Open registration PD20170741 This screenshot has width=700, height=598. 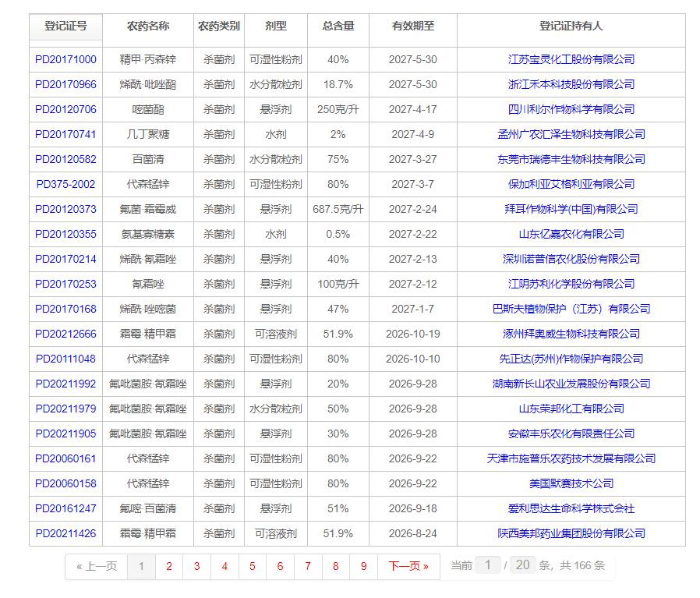[x=65, y=134]
